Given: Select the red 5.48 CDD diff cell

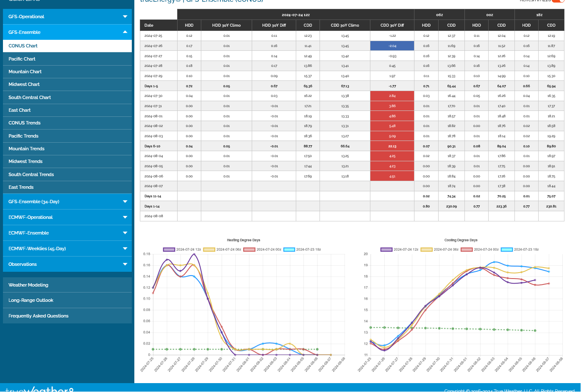Looking at the screenshot, I should pyautogui.click(x=392, y=126).
